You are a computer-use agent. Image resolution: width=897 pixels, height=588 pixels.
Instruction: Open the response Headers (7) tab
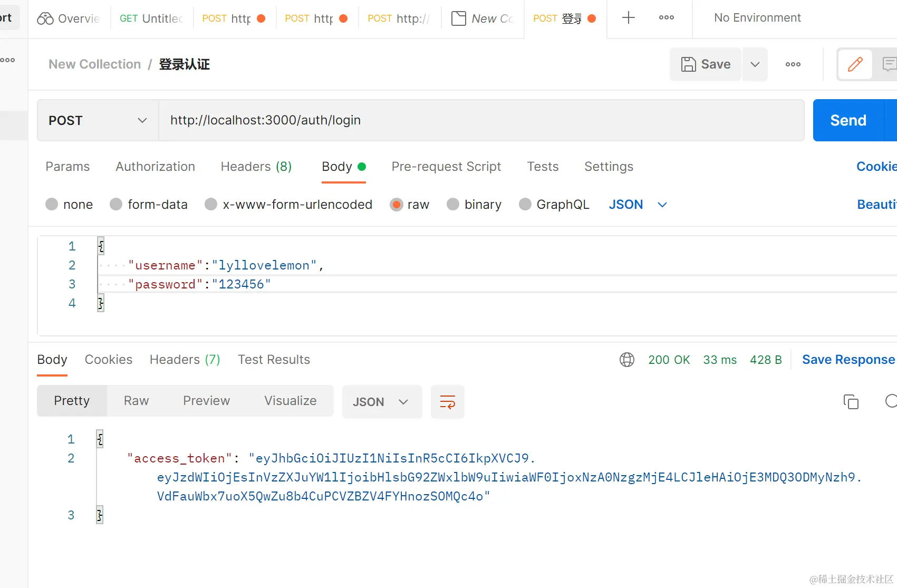[185, 360]
